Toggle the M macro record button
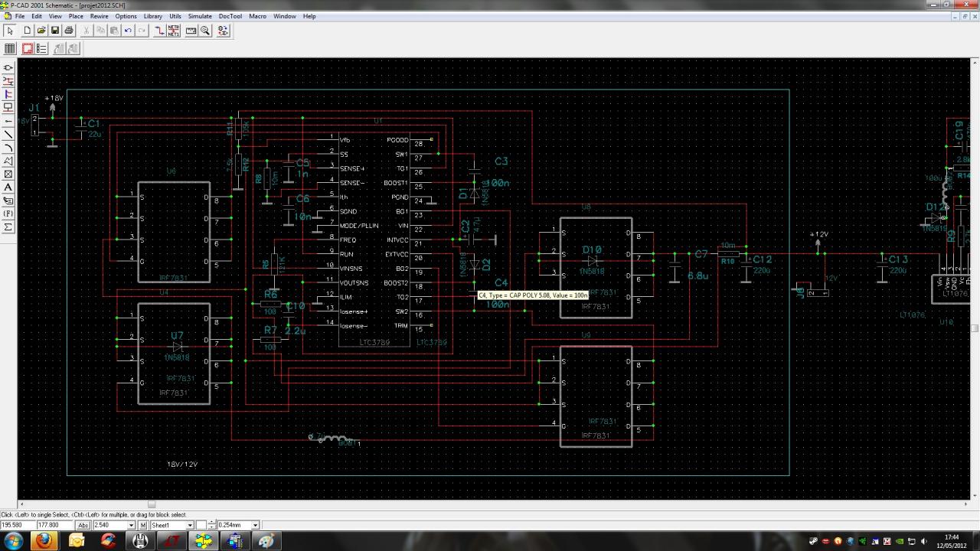 [143, 525]
